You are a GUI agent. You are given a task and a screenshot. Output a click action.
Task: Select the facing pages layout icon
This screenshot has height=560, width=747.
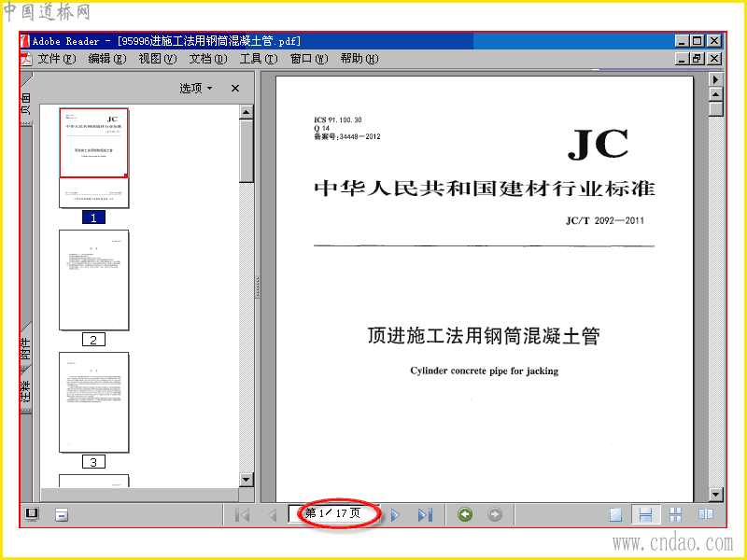pos(706,515)
